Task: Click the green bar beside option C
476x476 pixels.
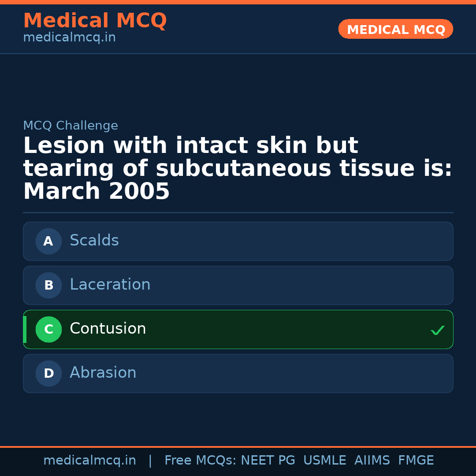Action: (25, 329)
